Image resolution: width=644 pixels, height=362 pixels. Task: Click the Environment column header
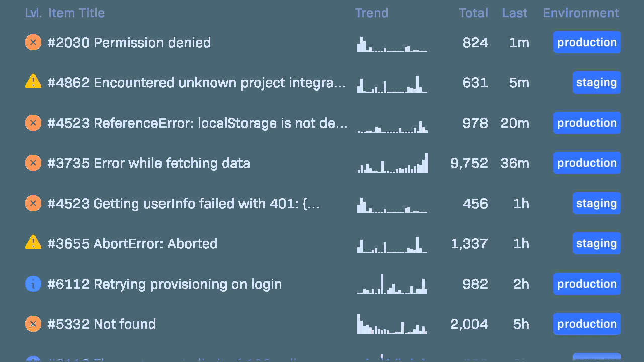tap(581, 13)
